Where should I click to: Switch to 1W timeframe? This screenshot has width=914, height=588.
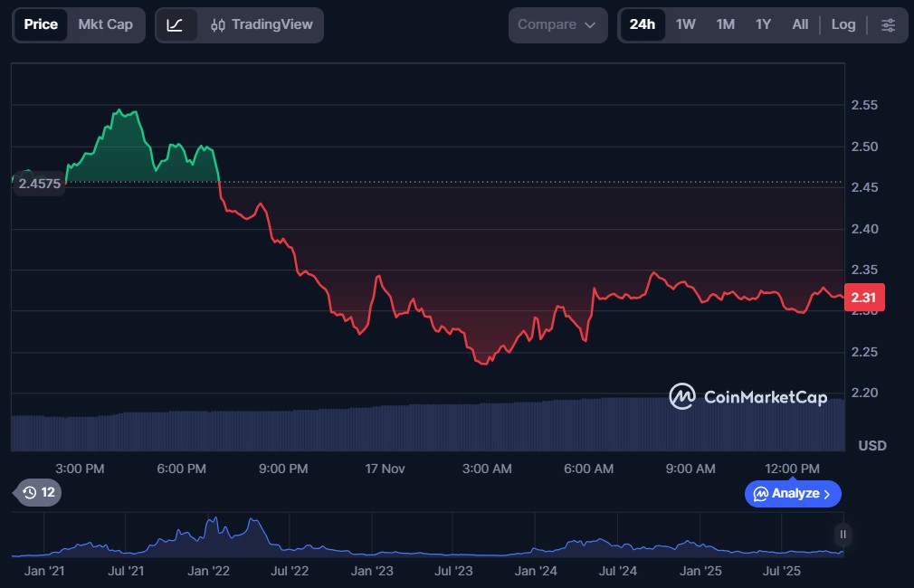pos(686,24)
